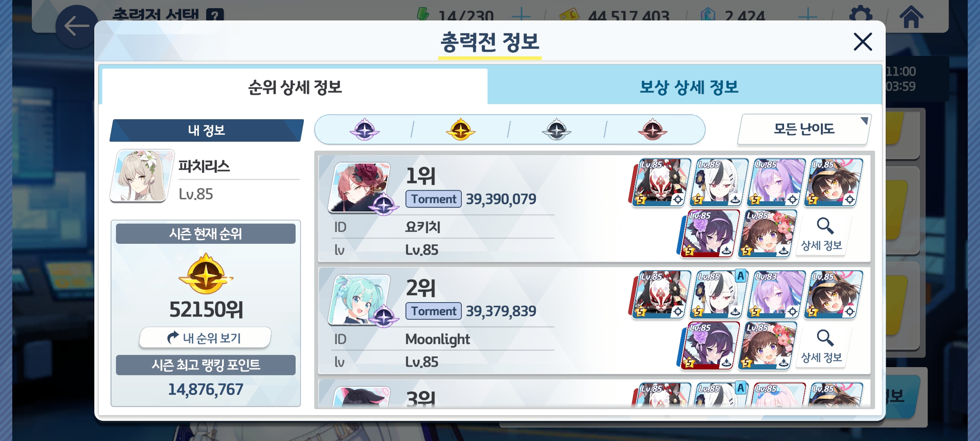Click the rank 2 player Moonlight portrait
This screenshot has height=441, width=980.
[361, 300]
